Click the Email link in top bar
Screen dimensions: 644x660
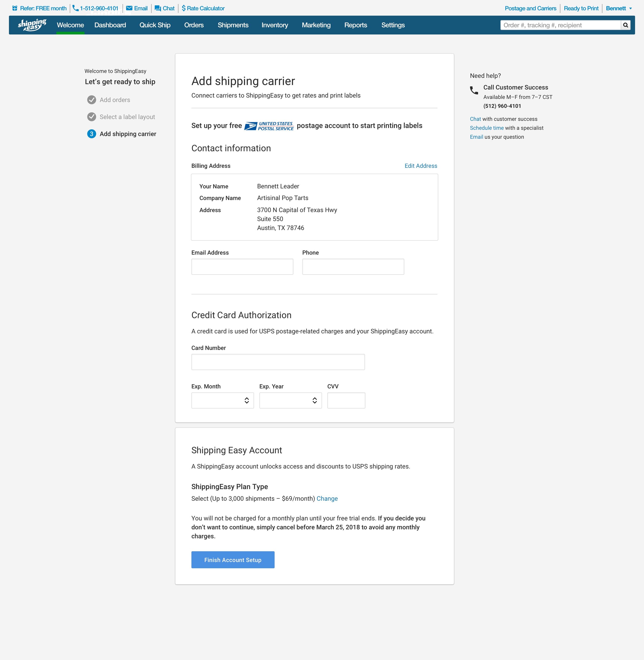tap(141, 8)
